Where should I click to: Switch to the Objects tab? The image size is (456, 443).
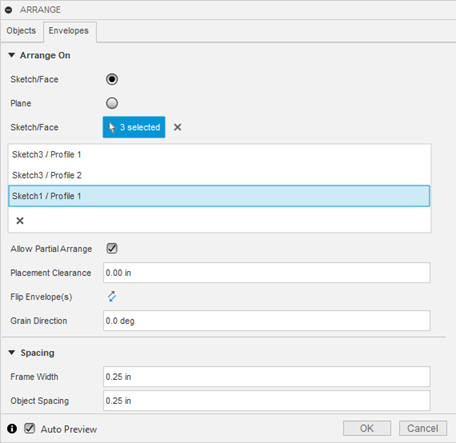[21, 31]
